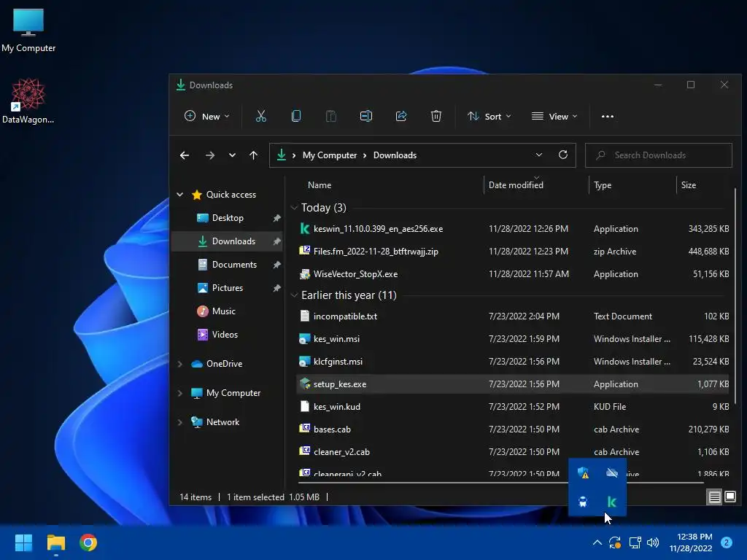Click the Kaspersky K tray icon

click(612, 502)
